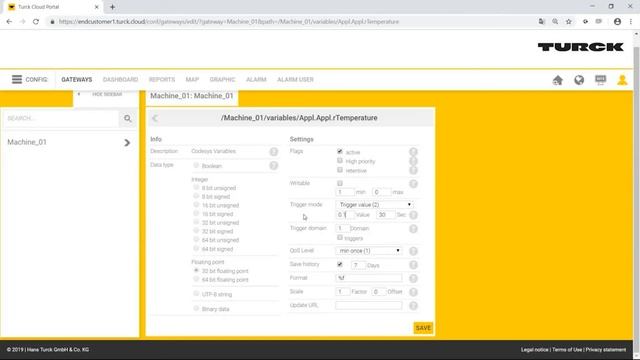Expand Machine_01 chevron in sidebar
The image size is (640, 360).
click(x=127, y=142)
